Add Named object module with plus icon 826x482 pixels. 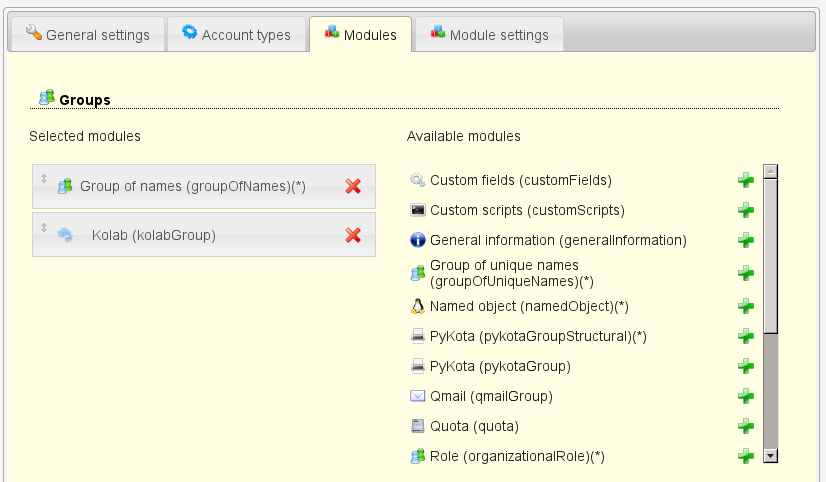click(745, 306)
